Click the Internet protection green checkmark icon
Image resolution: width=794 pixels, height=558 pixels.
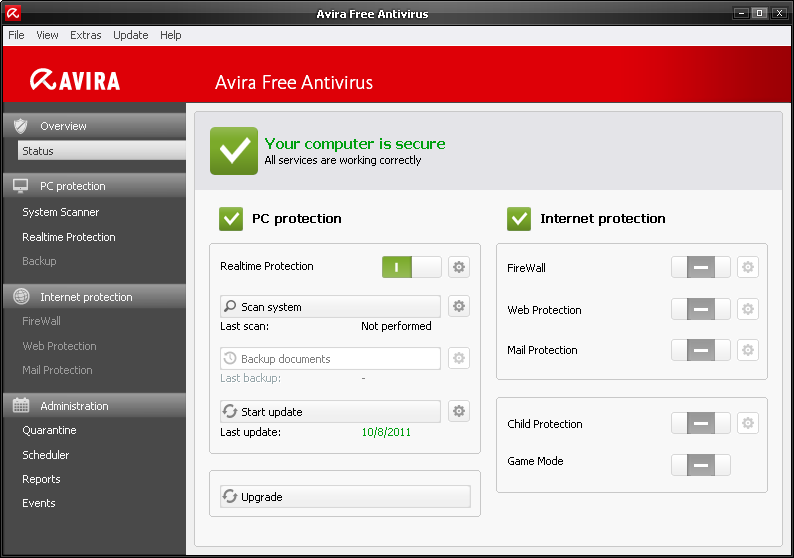point(519,219)
